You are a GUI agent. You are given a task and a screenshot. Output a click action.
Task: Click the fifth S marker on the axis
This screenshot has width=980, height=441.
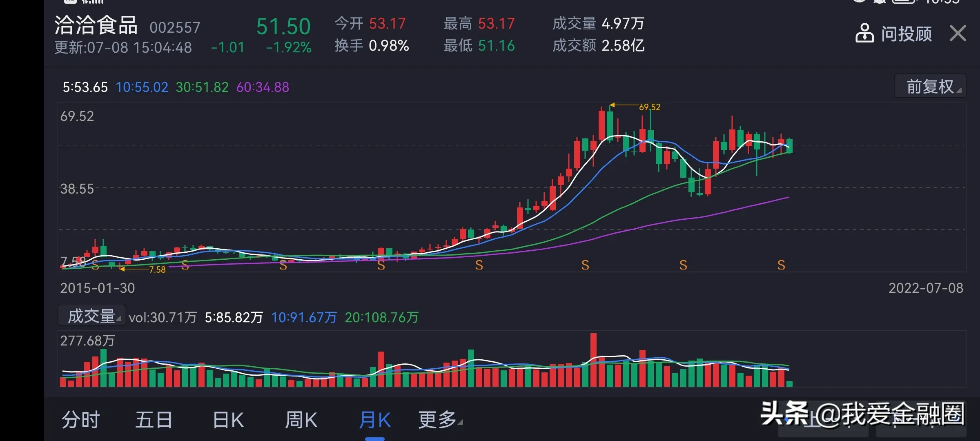coord(479,265)
